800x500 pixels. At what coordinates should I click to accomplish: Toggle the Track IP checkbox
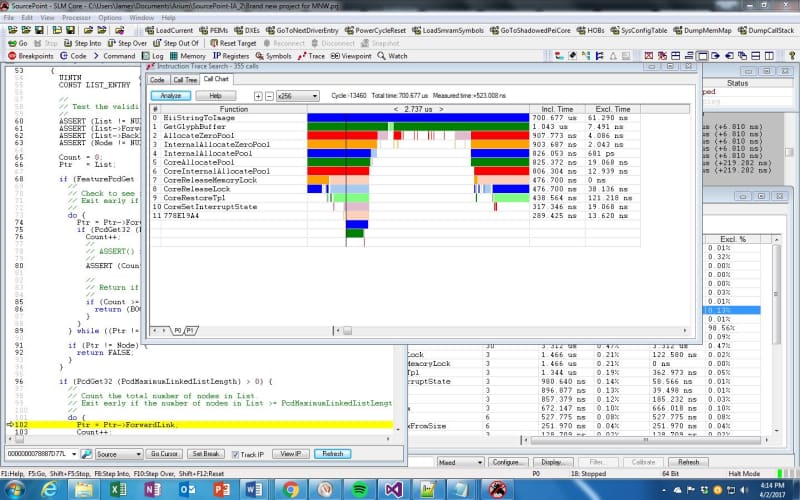235,455
